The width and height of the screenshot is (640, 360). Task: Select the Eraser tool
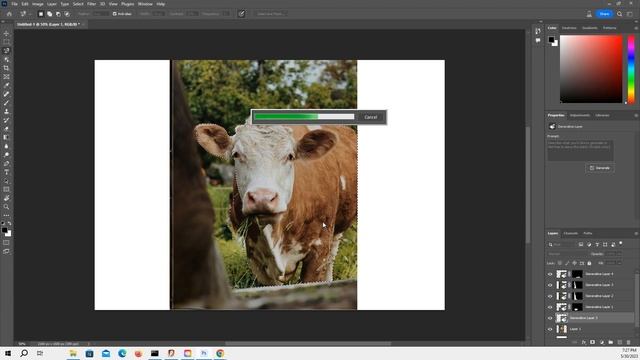6,129
